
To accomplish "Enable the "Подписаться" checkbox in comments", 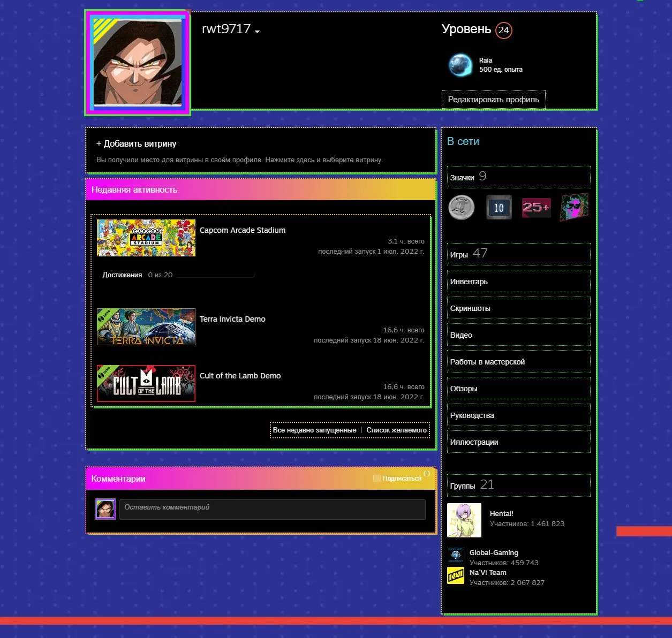I will [376, 478].
